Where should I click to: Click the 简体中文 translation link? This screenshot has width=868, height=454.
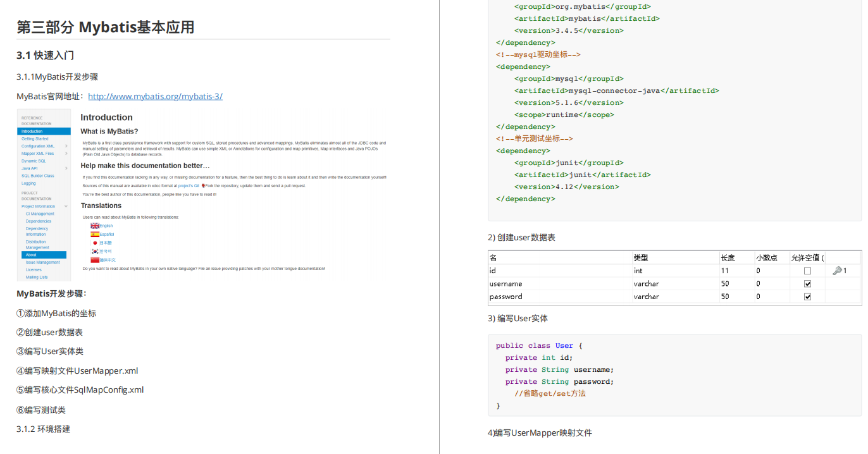point(108,260)
